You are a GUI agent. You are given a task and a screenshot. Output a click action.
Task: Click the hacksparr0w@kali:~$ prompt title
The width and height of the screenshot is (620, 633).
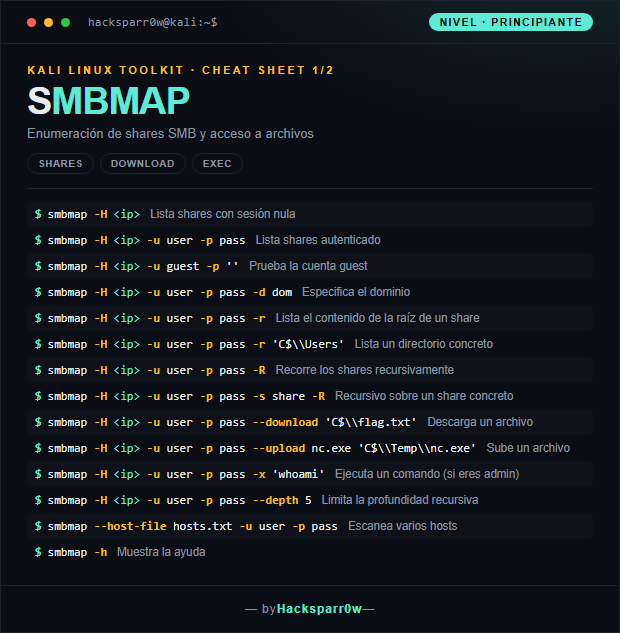tap(153, 22)
